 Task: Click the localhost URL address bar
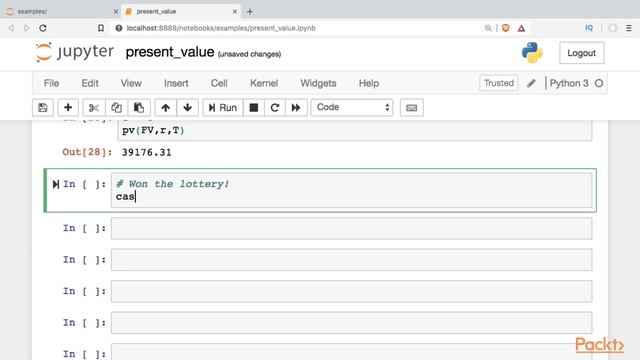point(220,28)
